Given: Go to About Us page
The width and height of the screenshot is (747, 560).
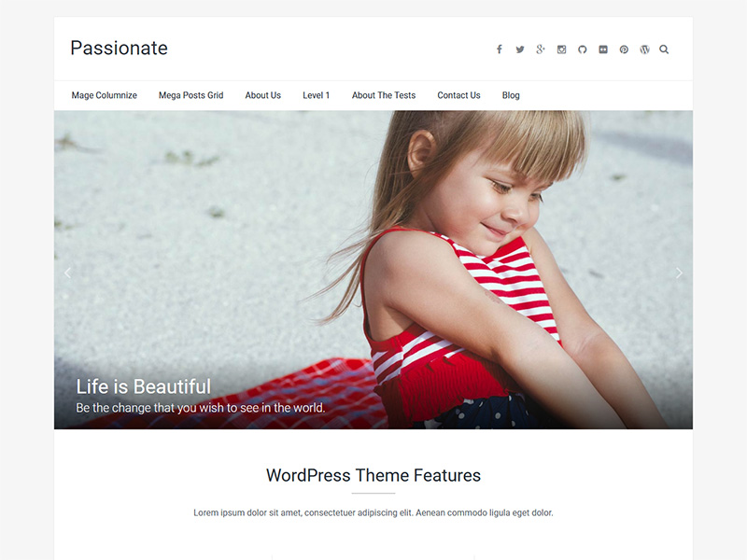Looking at the screenshot, I should coord(263,95).
